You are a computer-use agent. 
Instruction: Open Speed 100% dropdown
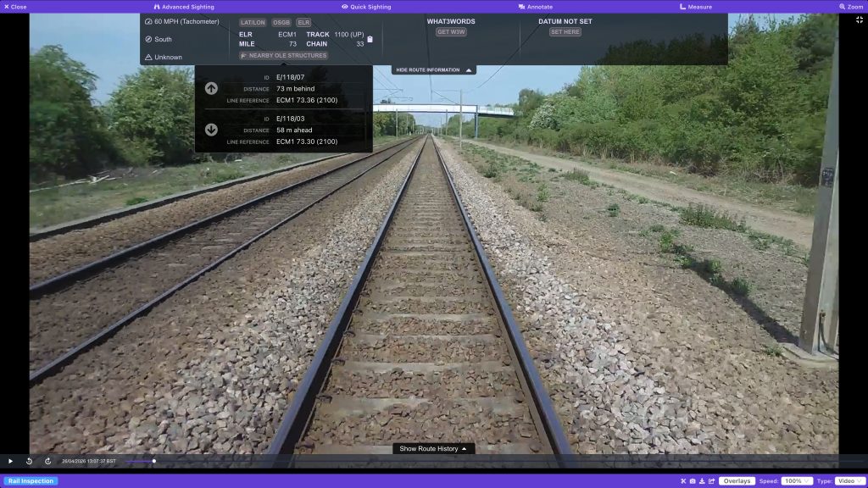pos(797,481)
